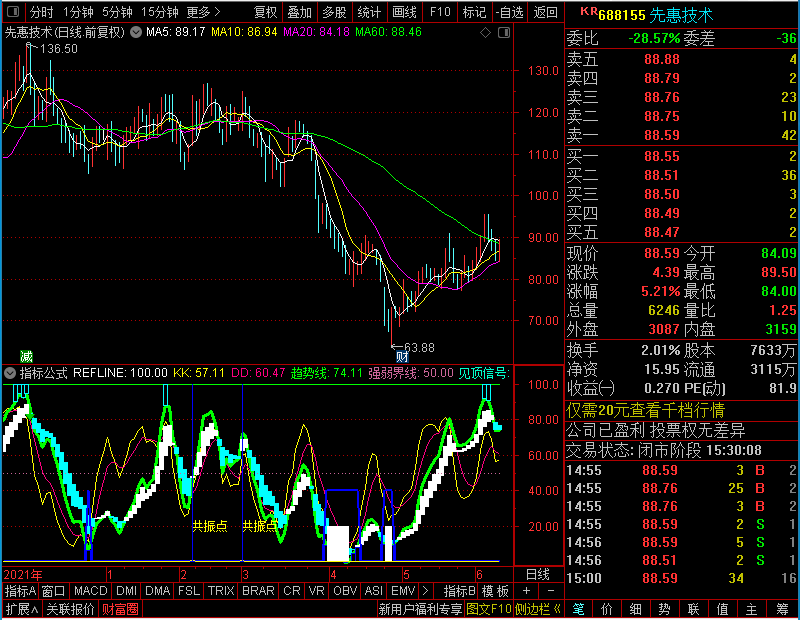The image size is (800, 620).
Task: Open the 复权 adjustment menu
Action: click(x=265, y=12)
